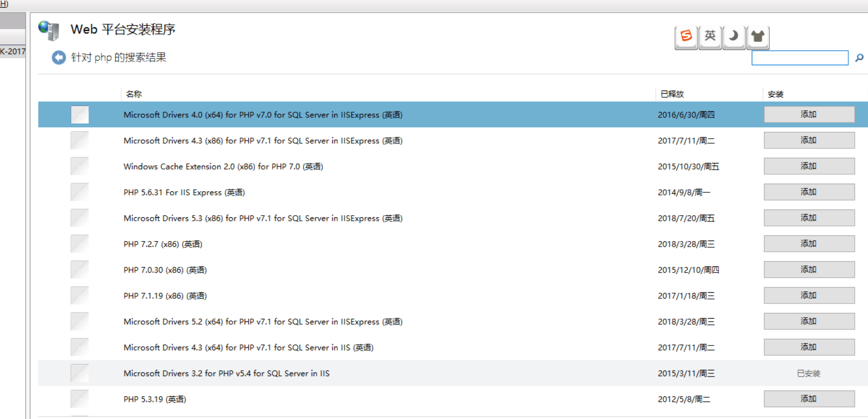868x419 pixels.
Task: Select icon beside PHP 5.6.31 For IIS Express
Action: click(x=80, y=192)
